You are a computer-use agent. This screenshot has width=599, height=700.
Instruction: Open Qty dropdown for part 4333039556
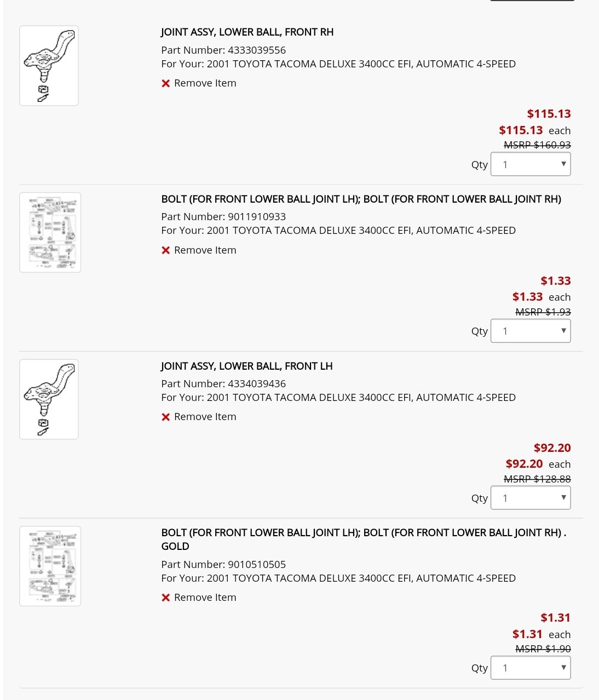coord(531,164)
